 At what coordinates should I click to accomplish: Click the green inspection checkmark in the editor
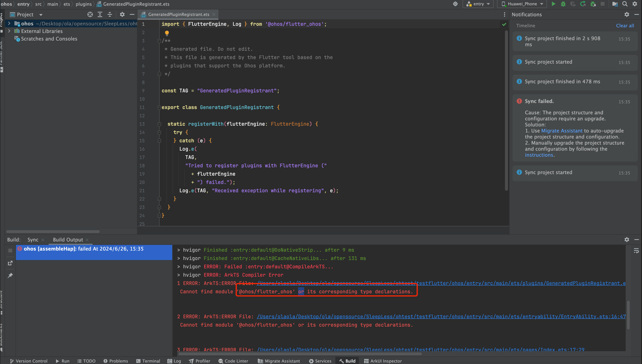coord(504,25)
